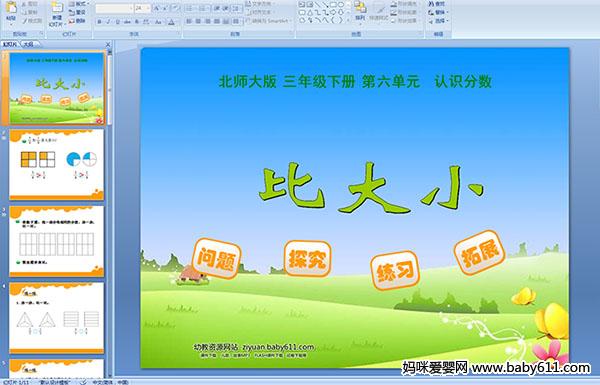Viewport: 600px width, 385px height.
Task: Expand the Replace dropdown arrow
Action: pyautogui.click(x=447, y=12)
